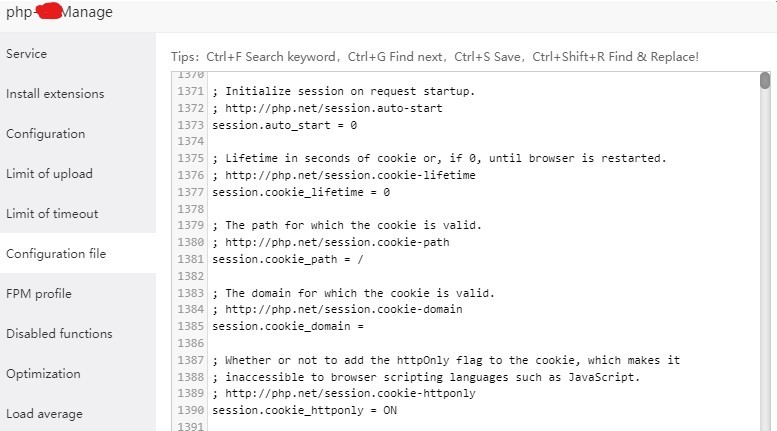Open the FPM profile section
777x431 pixels.
39,294
